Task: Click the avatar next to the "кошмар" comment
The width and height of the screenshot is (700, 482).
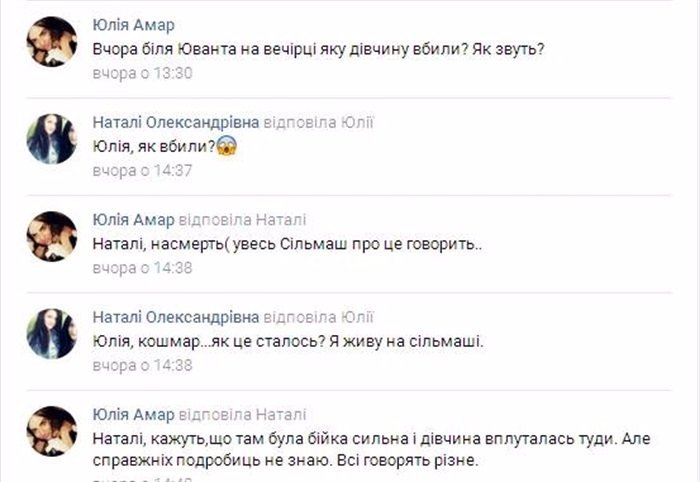Action: (52, 333)
